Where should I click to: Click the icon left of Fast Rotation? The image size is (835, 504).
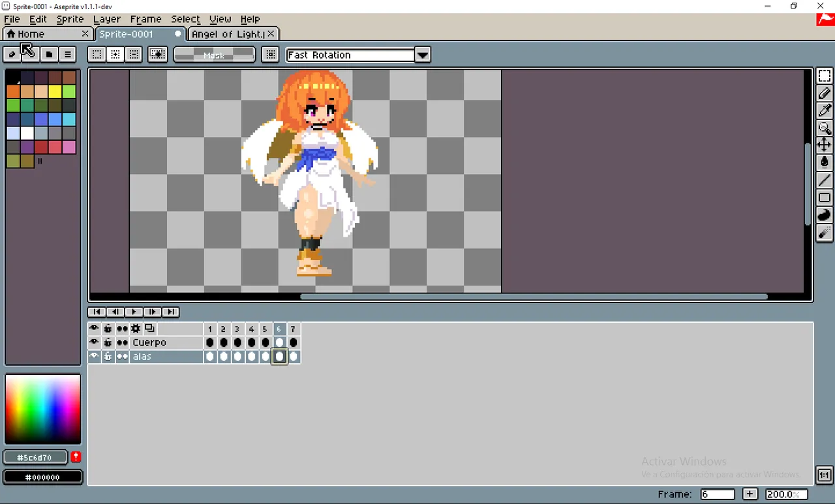tap(271, 54)
